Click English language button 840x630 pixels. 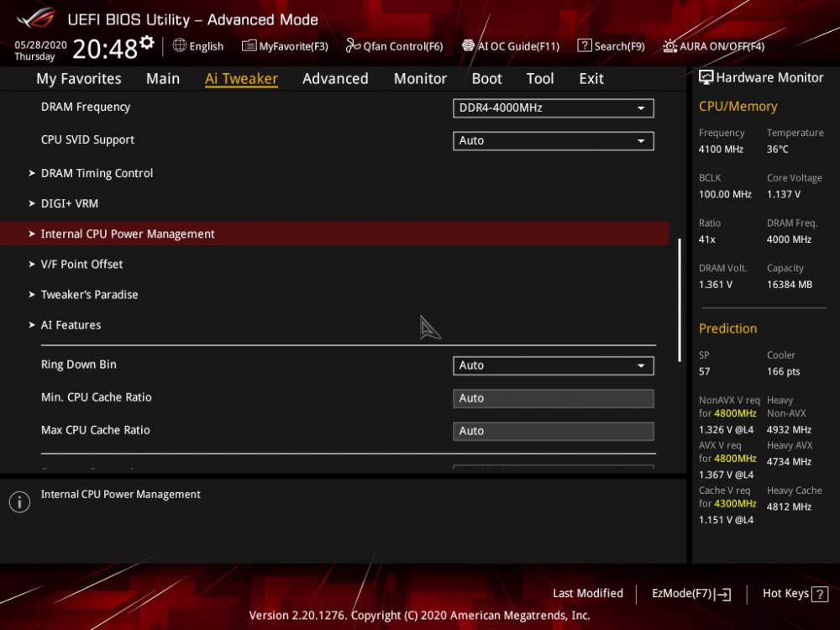(198, 46)
